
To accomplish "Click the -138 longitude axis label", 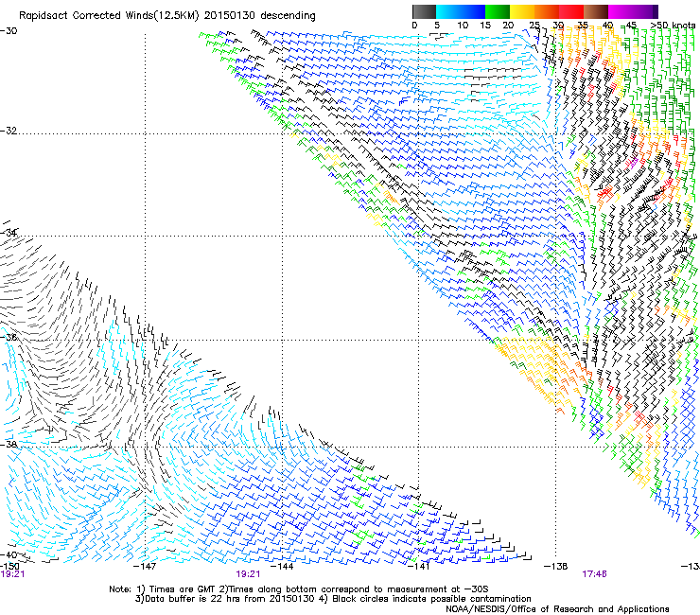I will (556, 567).
